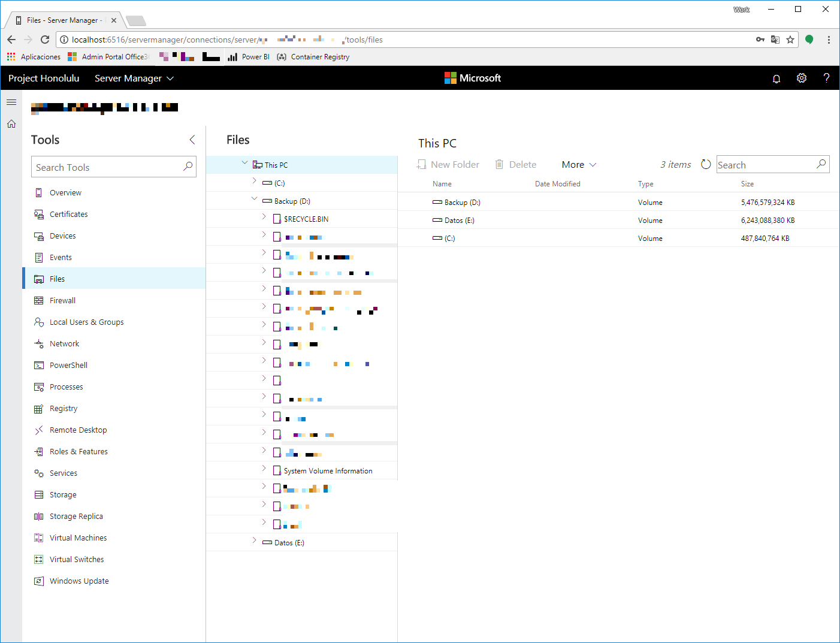Select the Backup (D:) volume row

pyautogui.click(x=618, y=202)
